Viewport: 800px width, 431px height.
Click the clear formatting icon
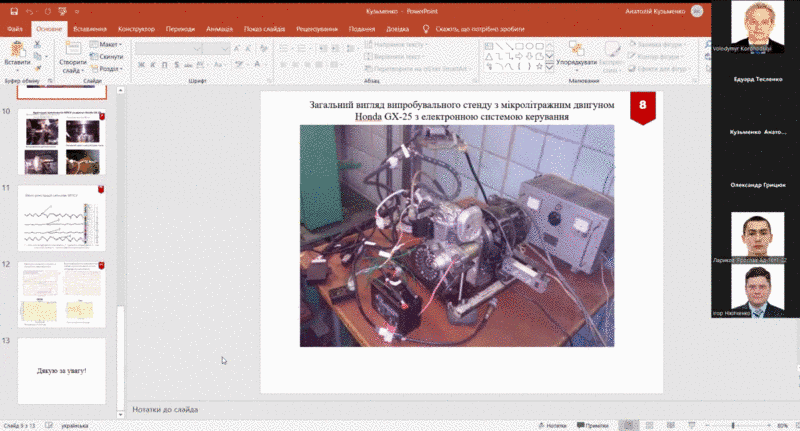264,48
